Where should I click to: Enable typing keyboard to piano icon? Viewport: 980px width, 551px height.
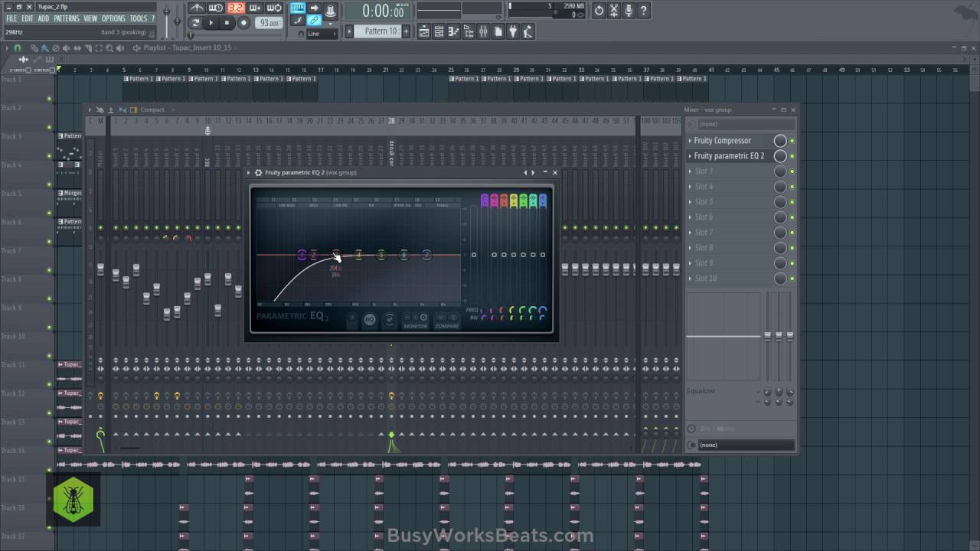tap(297, 8)
